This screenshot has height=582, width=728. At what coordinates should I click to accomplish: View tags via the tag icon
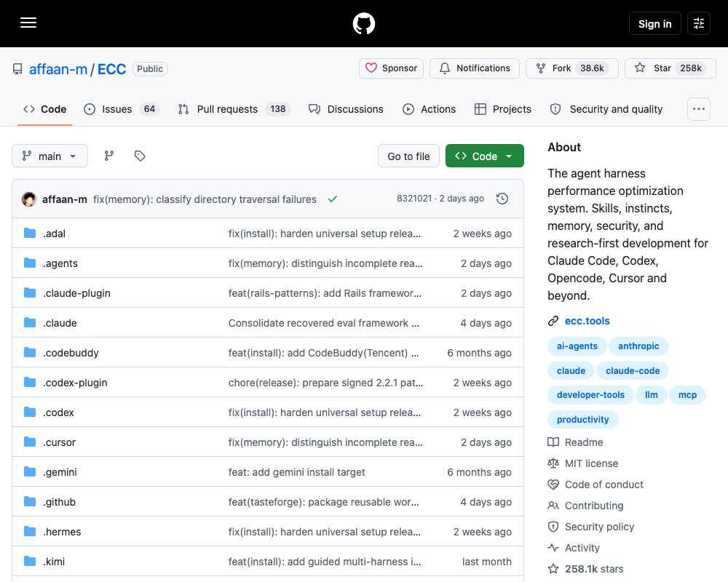pos(140,156)
